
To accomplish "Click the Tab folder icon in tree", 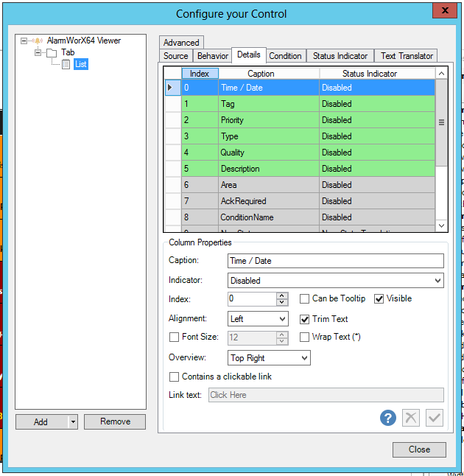I will [52, 52].
